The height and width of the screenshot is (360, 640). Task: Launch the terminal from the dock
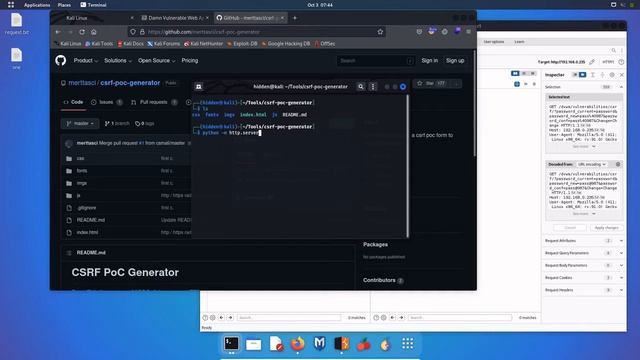[x=231, y=344]
